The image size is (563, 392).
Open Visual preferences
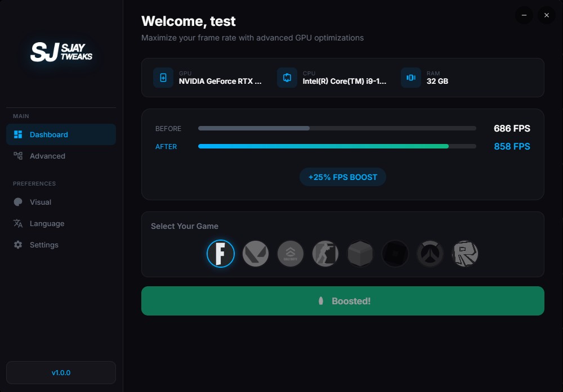point(61,202)
